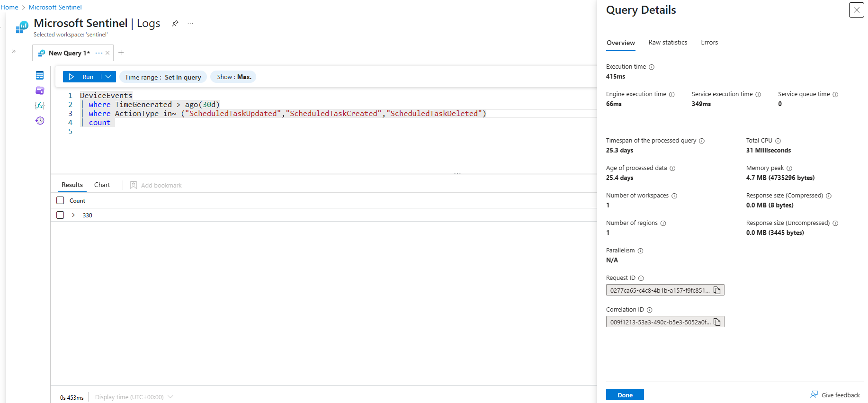Pin the Microsoft Sentinel Logs page
868x403 pixels.
click(175, 23)
